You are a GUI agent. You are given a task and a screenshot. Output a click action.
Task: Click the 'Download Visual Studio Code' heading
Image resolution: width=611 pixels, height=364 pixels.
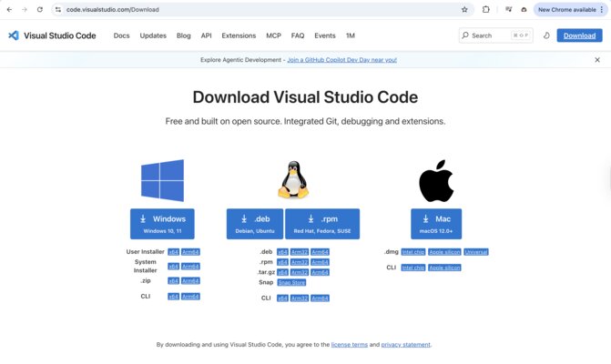pyautogui.click(x=305, y=97)
